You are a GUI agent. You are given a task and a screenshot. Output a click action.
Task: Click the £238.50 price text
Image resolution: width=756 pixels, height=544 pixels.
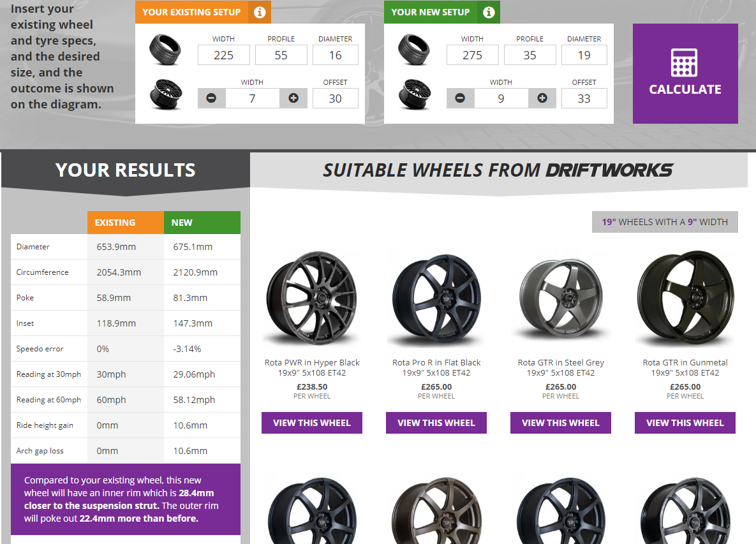click(x=312, y=387)
